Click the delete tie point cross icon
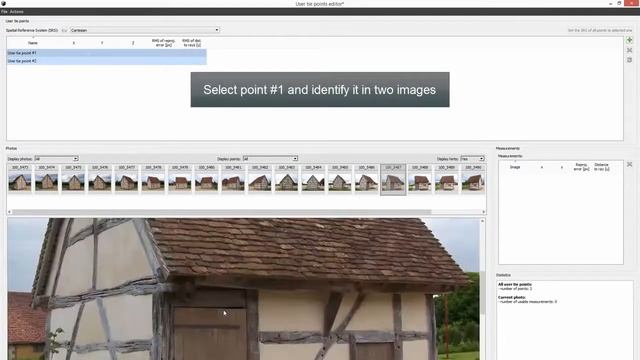 coord(629,50)
